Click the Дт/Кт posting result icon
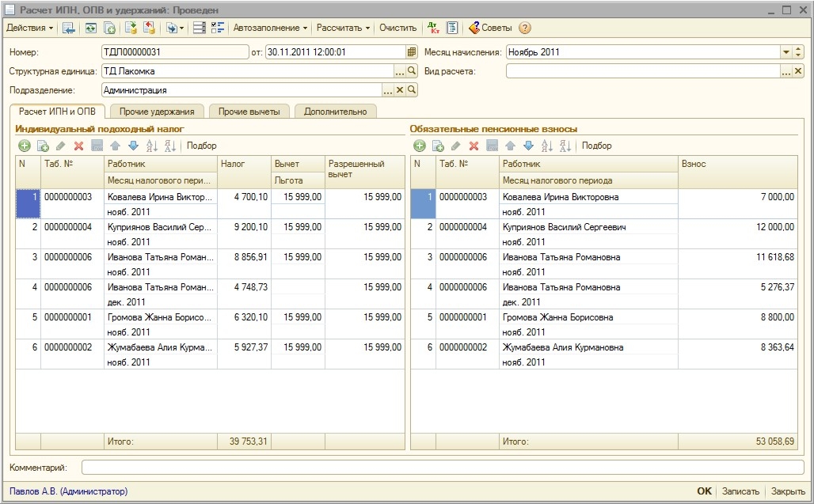The width and height of the screenshot is (814, 504). point(433,28)
